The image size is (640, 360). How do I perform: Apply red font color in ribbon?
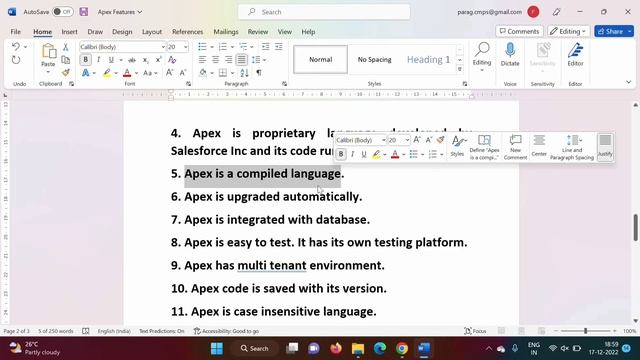pyautogui.click(x=127, y=73)
